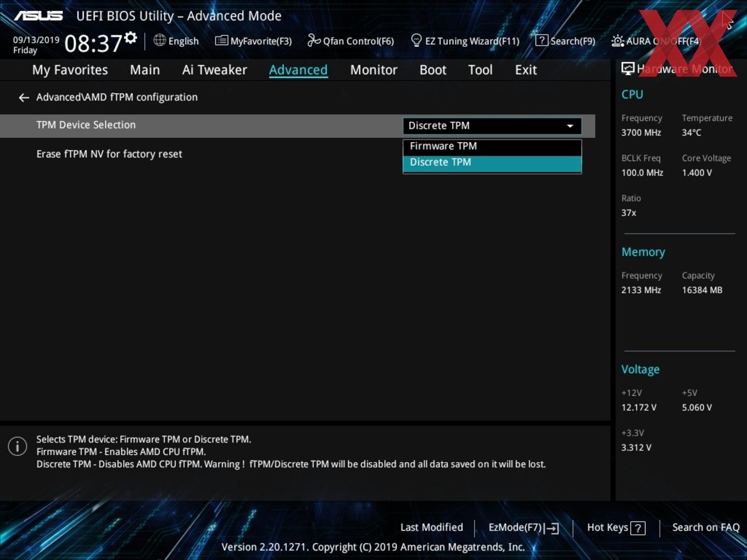Click the memory capacity 16384 MB
747x560 pixels.
pos(702,290)
